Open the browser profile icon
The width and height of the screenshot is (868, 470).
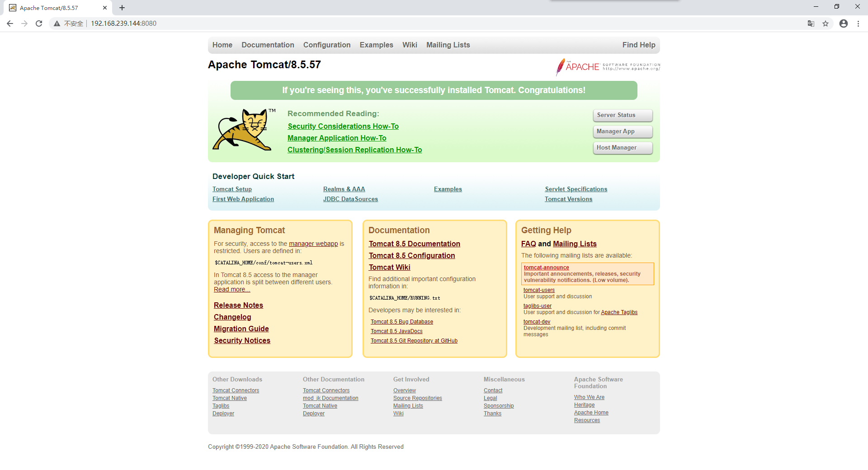coord(844,23)
